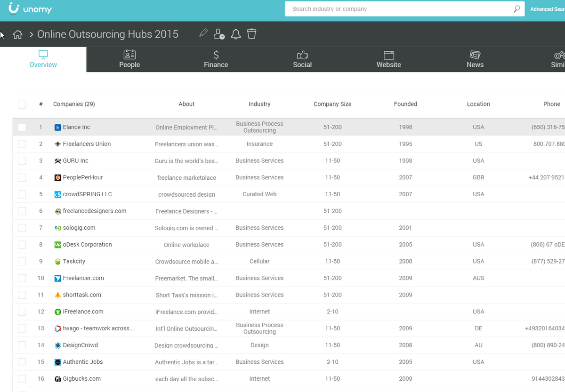Viewport: 565px width, 392px height.
Task: Toggle the select-all checkbox in header
Action: [x=22, y=104]
